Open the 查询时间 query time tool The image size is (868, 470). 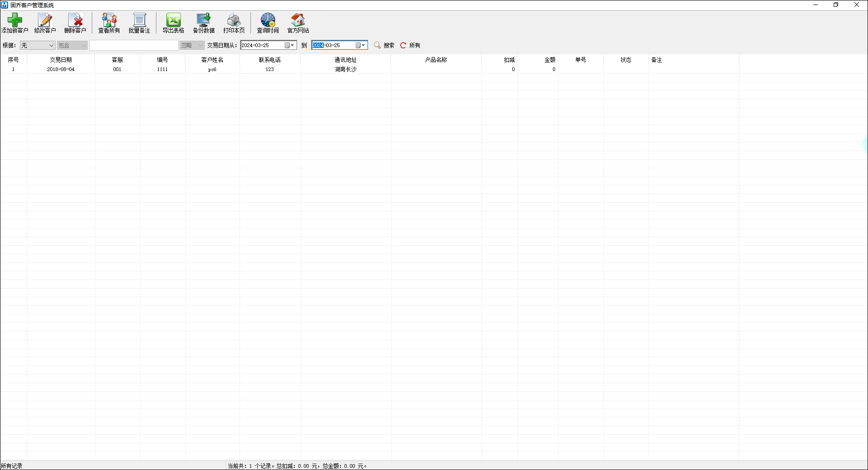(x=268, y=23)
